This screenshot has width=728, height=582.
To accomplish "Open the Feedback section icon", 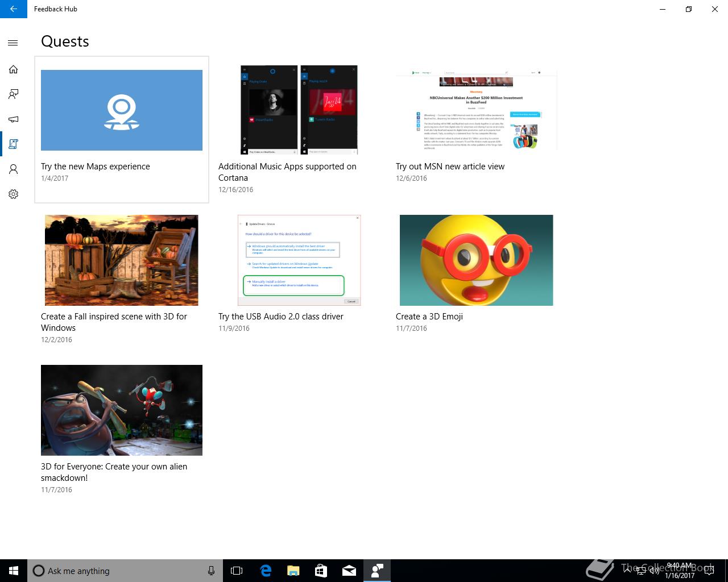I will pyautogui.click(x=13, y=94).
